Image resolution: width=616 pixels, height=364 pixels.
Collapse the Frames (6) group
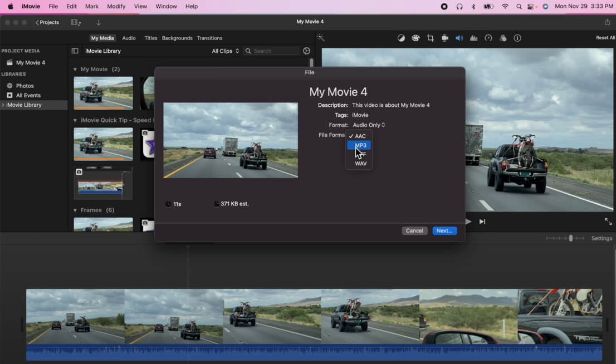75,210
